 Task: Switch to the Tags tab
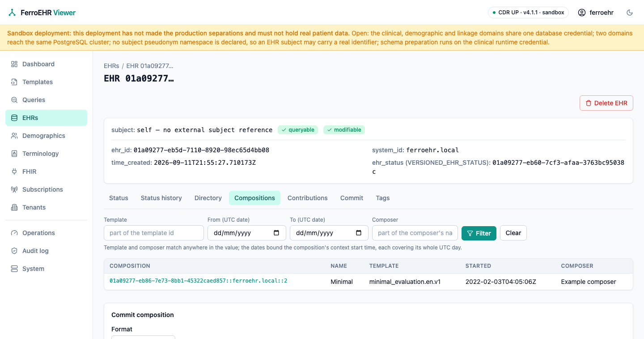coord(382,198)
